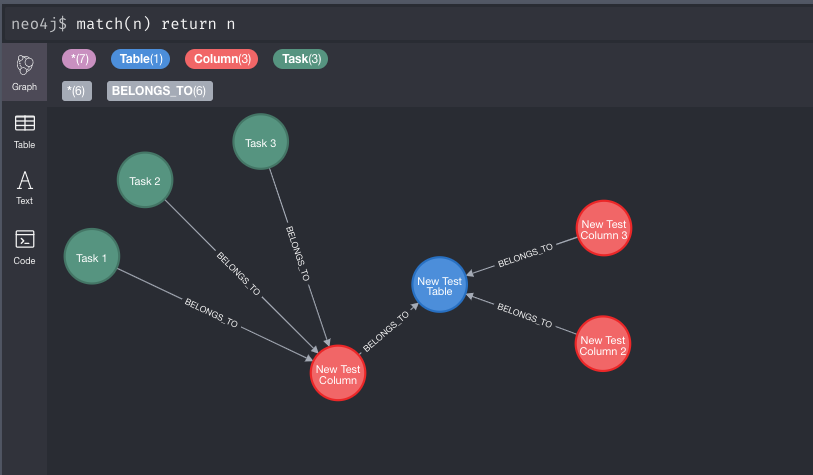
Task: Click the all-relationships *(6) badge
Action: (77, 91)
